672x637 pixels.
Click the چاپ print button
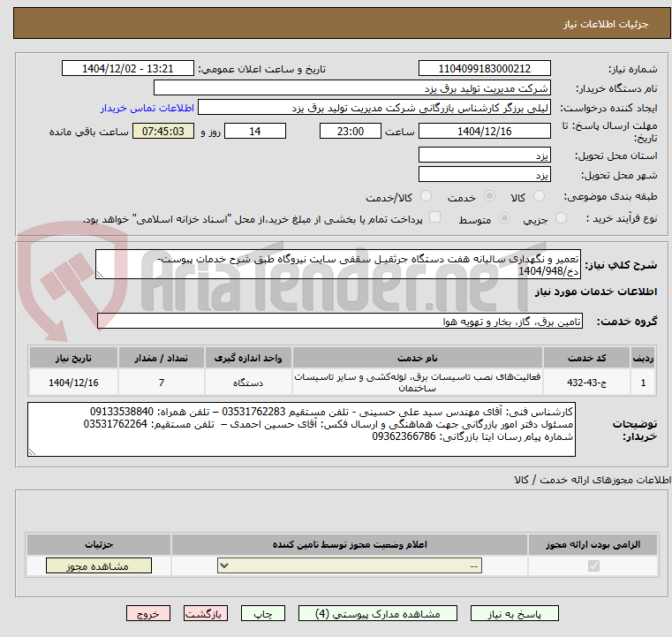pyautogui.click(x=263, y=613)
